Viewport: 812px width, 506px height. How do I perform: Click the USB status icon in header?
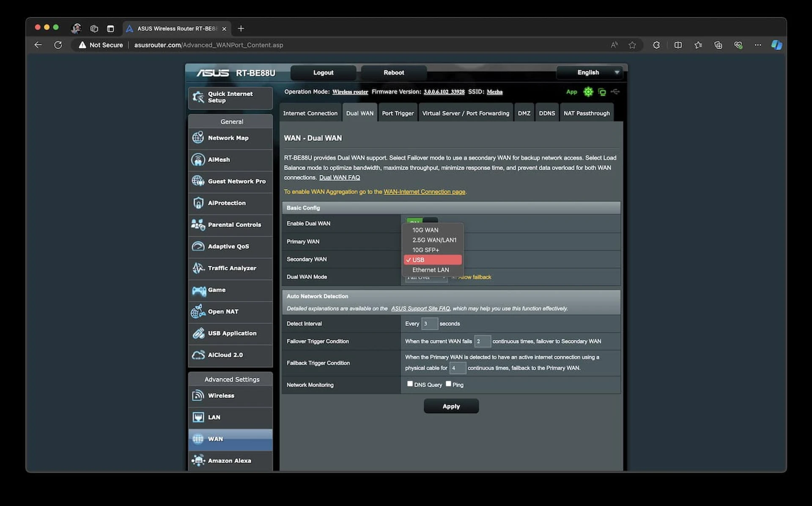pos(615,92)
